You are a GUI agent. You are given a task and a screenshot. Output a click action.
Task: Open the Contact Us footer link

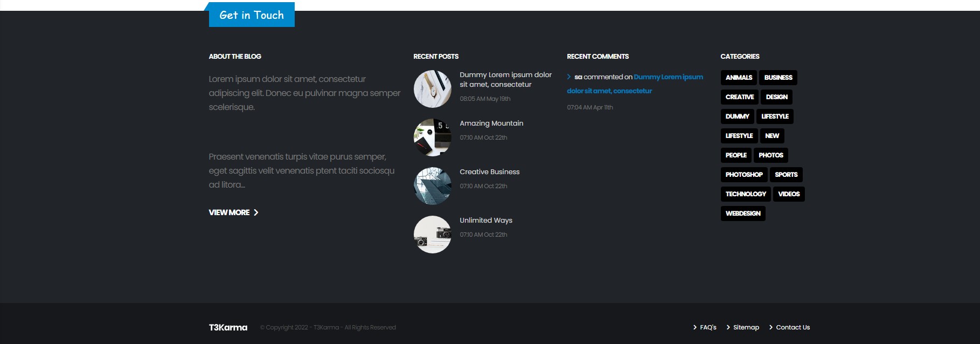[793, 327]
